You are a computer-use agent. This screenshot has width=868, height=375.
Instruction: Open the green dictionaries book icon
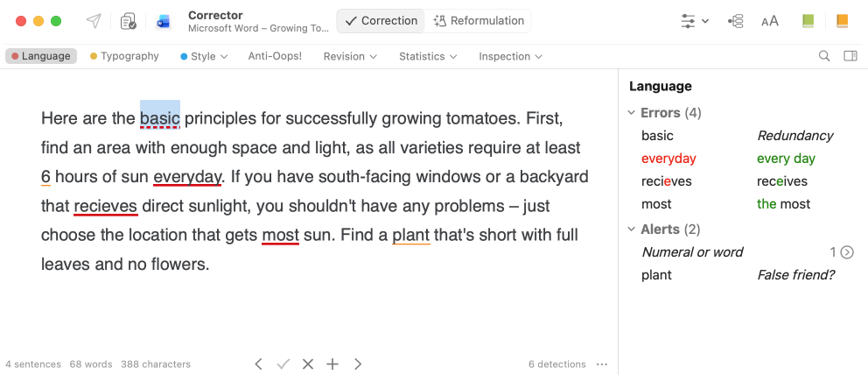coord(808,21)
